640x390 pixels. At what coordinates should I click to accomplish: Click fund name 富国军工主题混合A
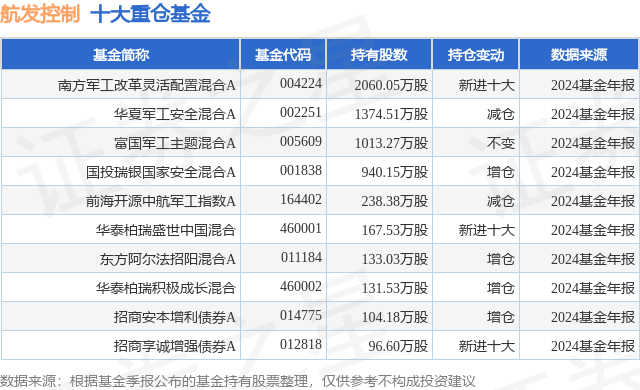[175, 143]
